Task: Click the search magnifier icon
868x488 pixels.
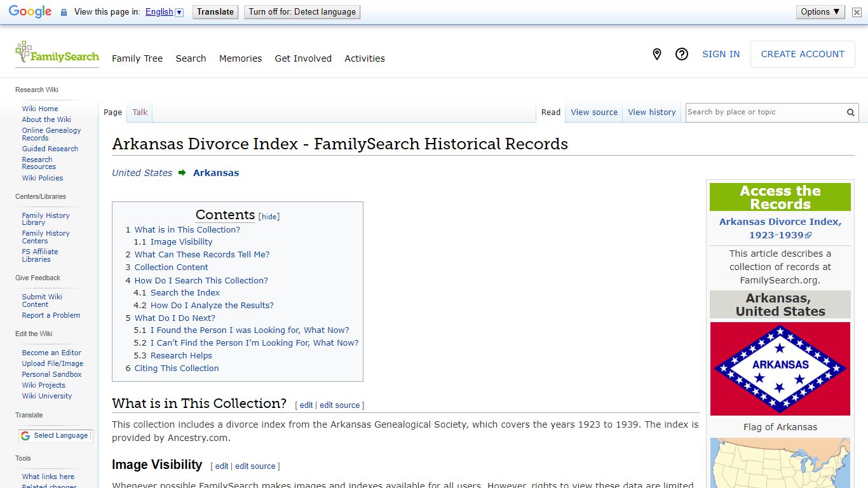Action: pos(850,112)
